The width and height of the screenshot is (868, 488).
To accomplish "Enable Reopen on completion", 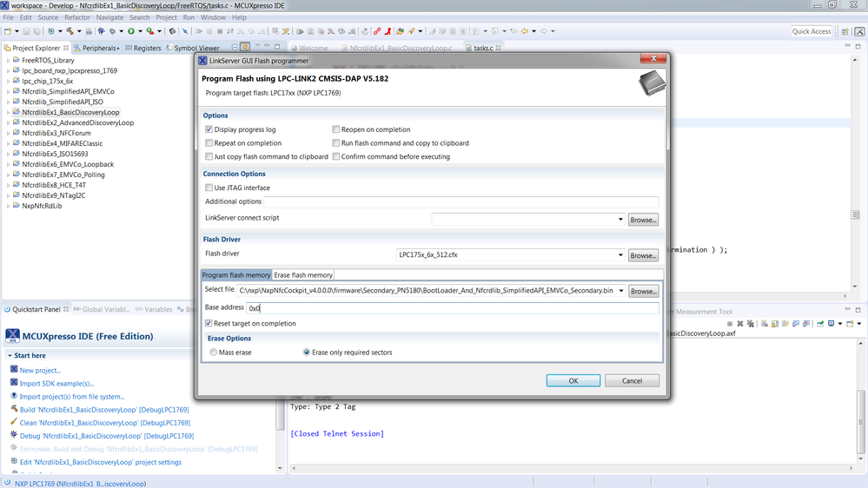I will pos(336,129).
